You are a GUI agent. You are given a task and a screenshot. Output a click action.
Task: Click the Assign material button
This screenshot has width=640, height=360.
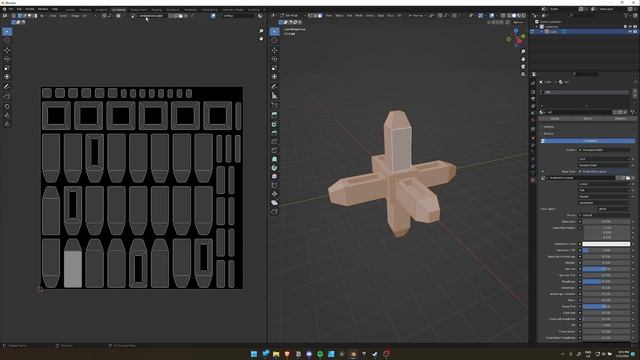point(555,118)
